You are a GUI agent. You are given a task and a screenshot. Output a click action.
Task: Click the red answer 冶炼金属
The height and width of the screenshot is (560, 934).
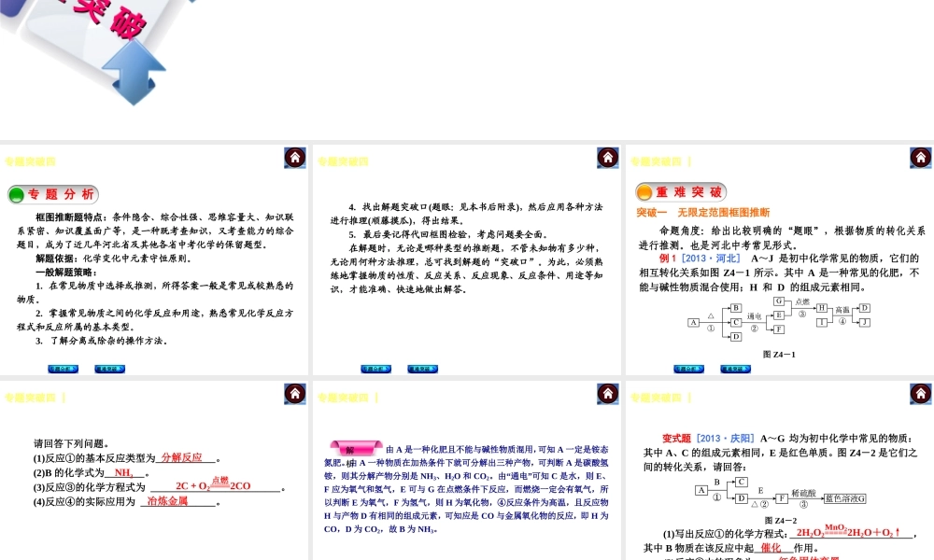[167, 501]
